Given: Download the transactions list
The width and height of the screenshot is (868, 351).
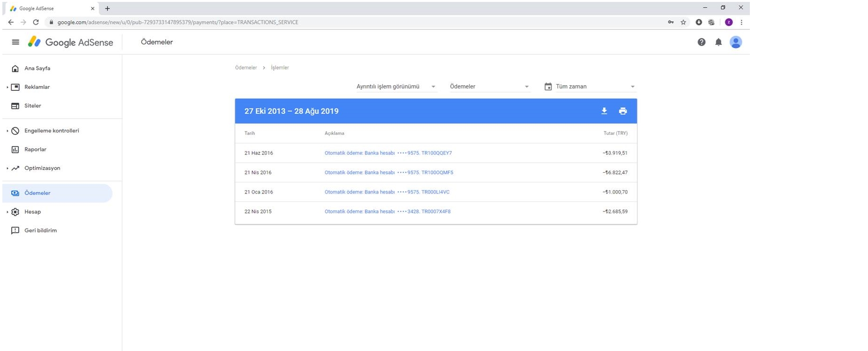Looking at the screenshot, I should coord(604,111).
